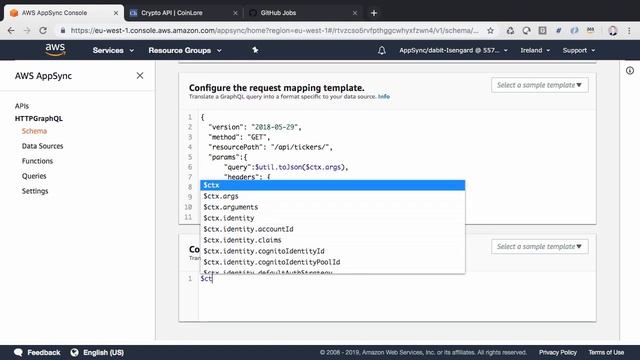Open the Terms of Use link
Screen dimensions: 640x360
pos(606,352)
